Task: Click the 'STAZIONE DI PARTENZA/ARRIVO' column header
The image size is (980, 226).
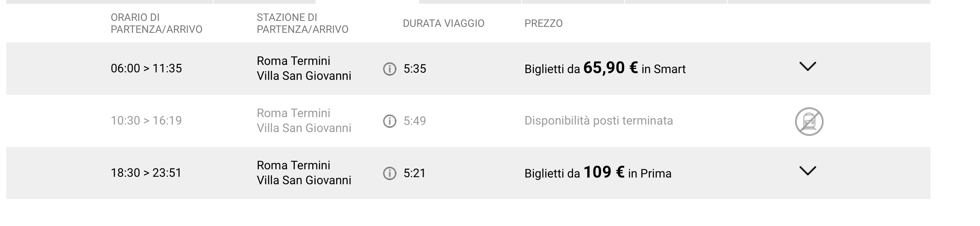Action: [303, 23]
